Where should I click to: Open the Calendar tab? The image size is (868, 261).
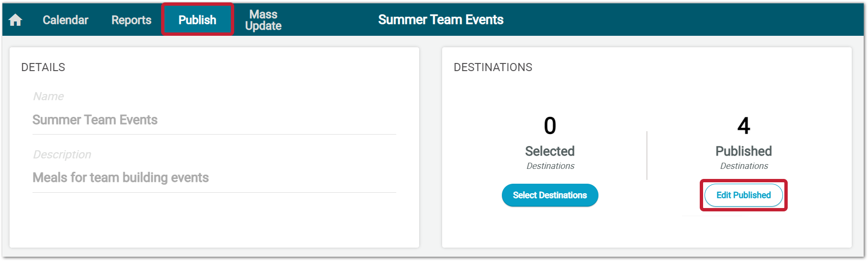65,20
